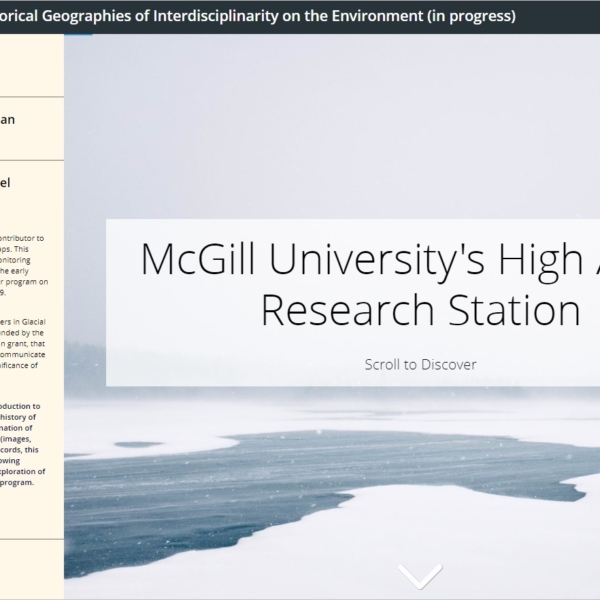Click the "Scroll to Discover" text
Image resolution: width=600 pixels, height=600 pixels.
(420, 364)
